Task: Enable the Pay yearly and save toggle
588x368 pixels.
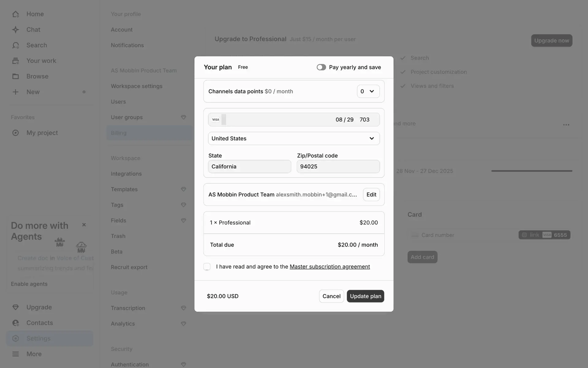Action: [321, 67]
